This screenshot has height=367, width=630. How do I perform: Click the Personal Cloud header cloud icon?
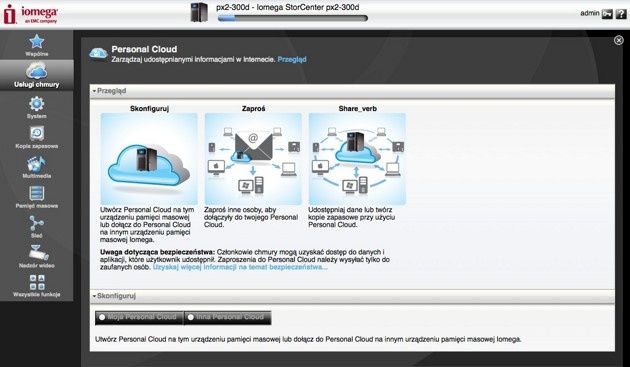[x=98, y=53]
